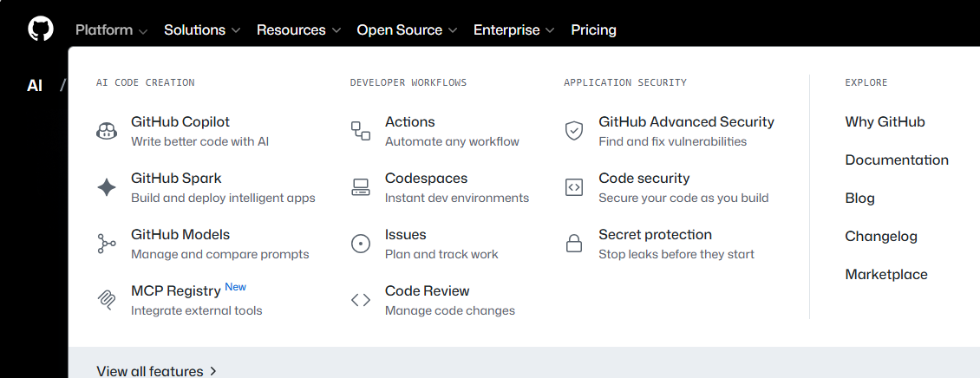This screenshot has width=980, height=378.
Task: Open the Enterprise navigation menu
Action: click(x=513, y=30)
